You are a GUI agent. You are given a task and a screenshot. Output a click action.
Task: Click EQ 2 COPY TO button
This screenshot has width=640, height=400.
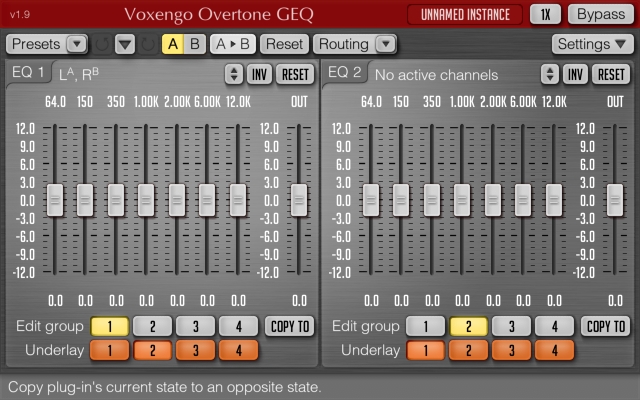606,326
